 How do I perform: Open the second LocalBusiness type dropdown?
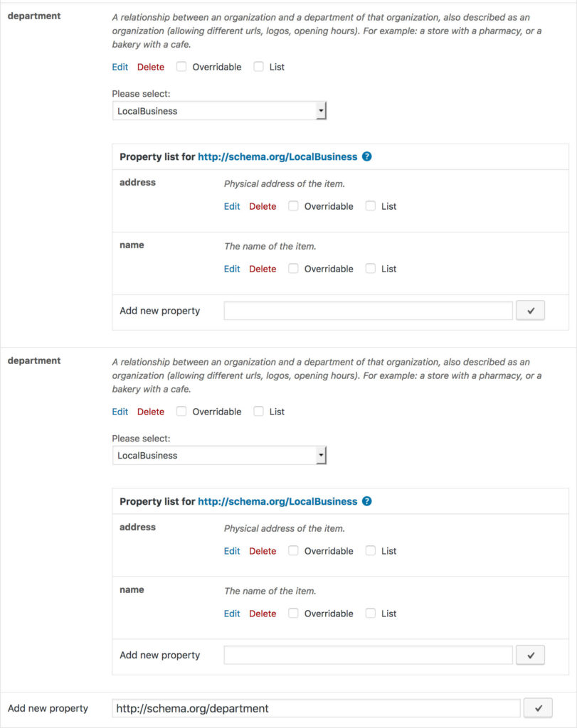[x=322, y=455]
